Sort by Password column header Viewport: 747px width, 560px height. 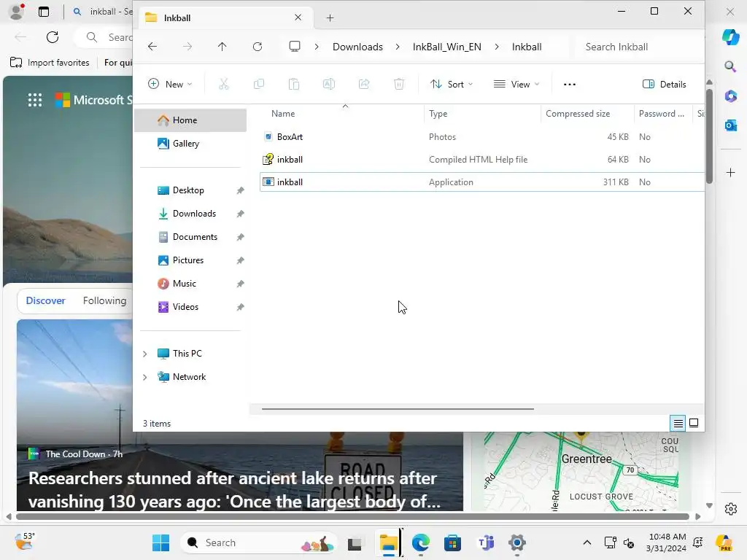coord(662,113)
